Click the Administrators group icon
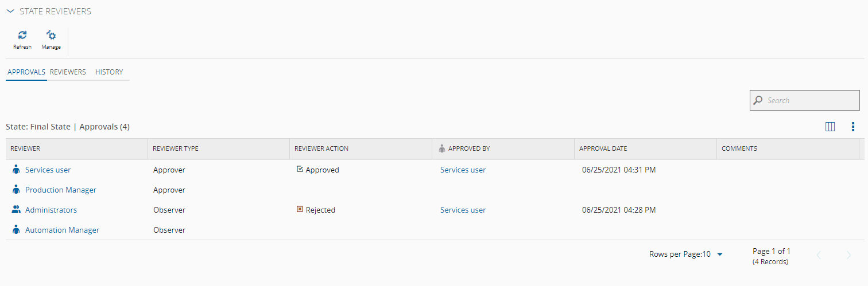 [16, 210]
